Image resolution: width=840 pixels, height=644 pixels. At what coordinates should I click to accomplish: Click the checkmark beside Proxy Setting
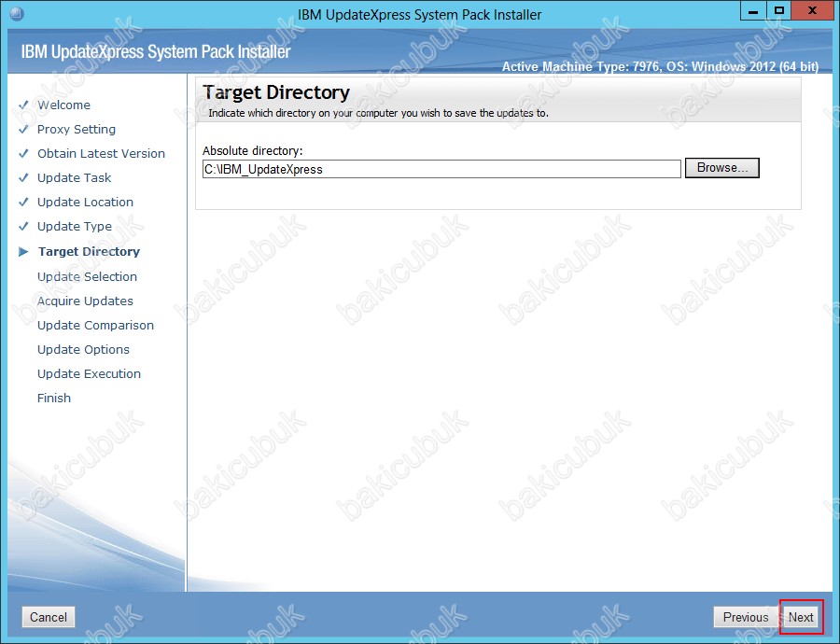point(23,129)
